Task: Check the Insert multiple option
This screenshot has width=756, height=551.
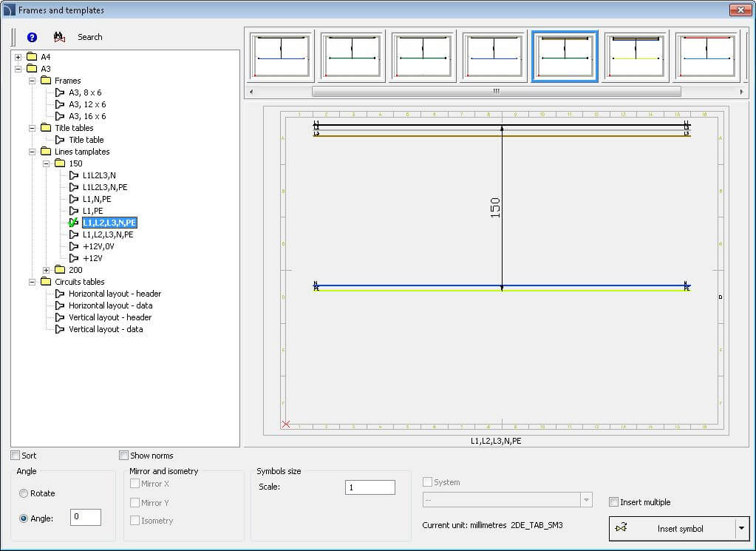Action: tap(613, 502)
